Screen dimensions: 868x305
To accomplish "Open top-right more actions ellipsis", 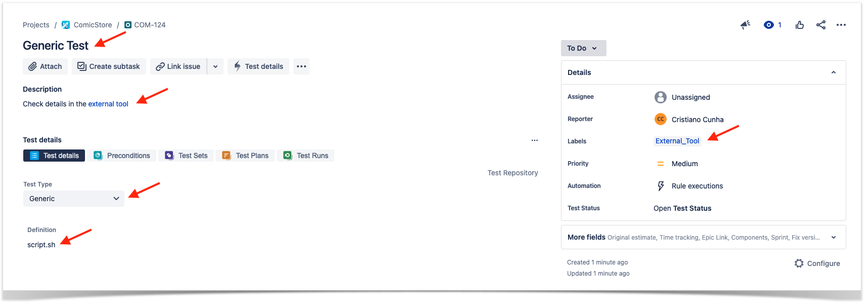I will click(841, 25).
